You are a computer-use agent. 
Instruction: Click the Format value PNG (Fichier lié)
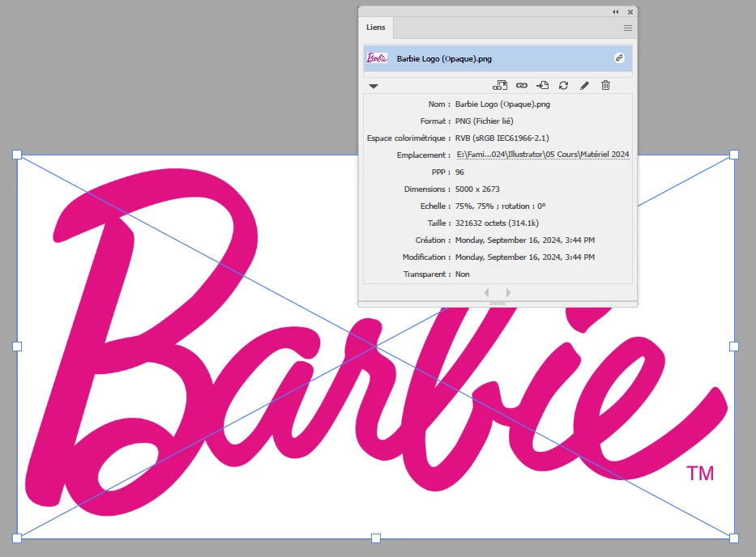click(484, 121)
